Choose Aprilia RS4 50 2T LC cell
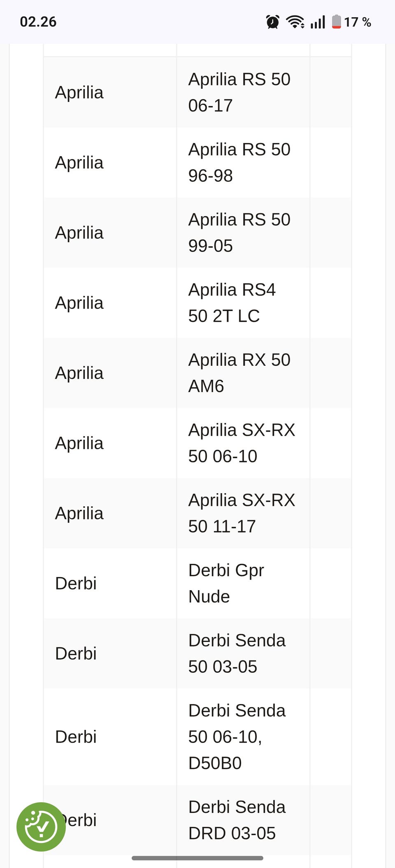Image resolution: width=395 pixels, height=868 pixels. [232, 303]
